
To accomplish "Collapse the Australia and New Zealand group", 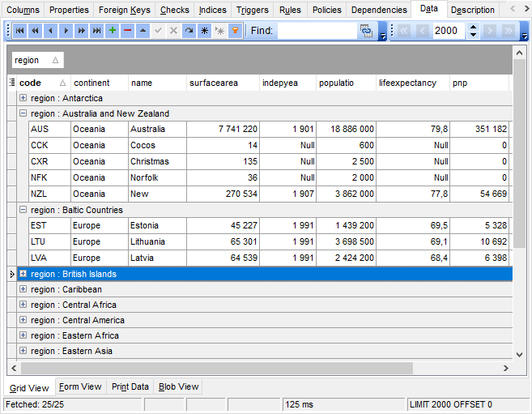I will (23, 113).
